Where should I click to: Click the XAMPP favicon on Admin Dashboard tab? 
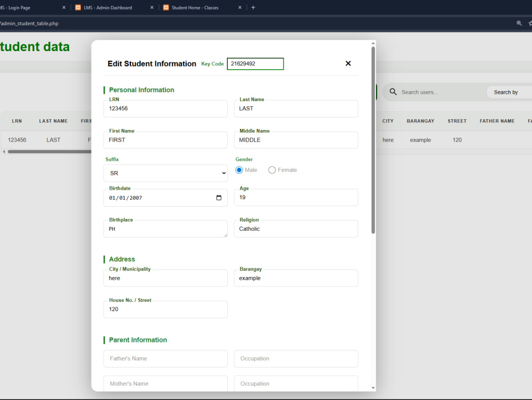point(78,7)
